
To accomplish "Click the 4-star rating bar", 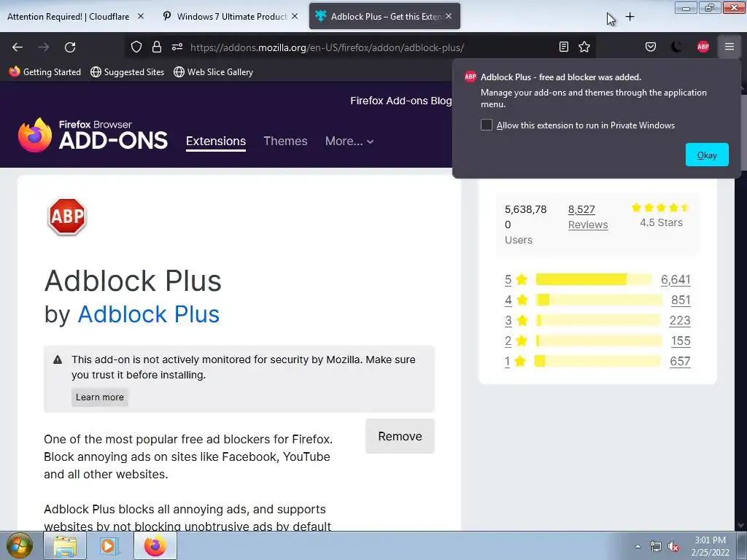I will (599, 300).
